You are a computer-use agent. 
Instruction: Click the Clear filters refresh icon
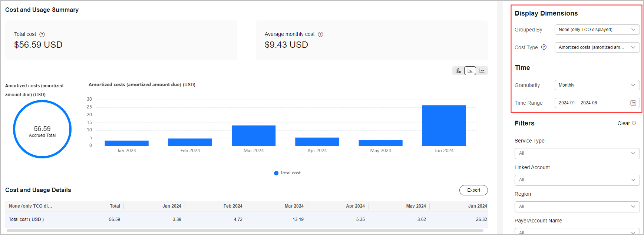[x=634, y=123]
